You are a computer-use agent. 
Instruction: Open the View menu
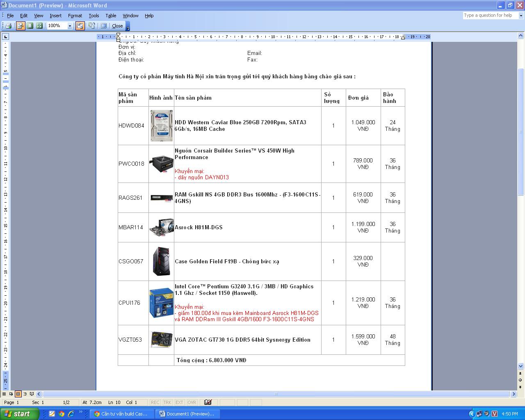coord(39,16)
